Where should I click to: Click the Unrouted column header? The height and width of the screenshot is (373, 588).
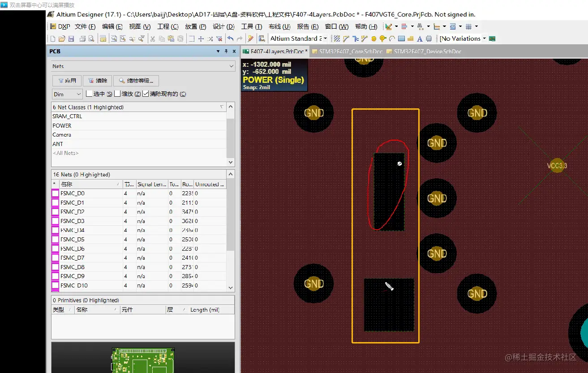tap(210, 184)
